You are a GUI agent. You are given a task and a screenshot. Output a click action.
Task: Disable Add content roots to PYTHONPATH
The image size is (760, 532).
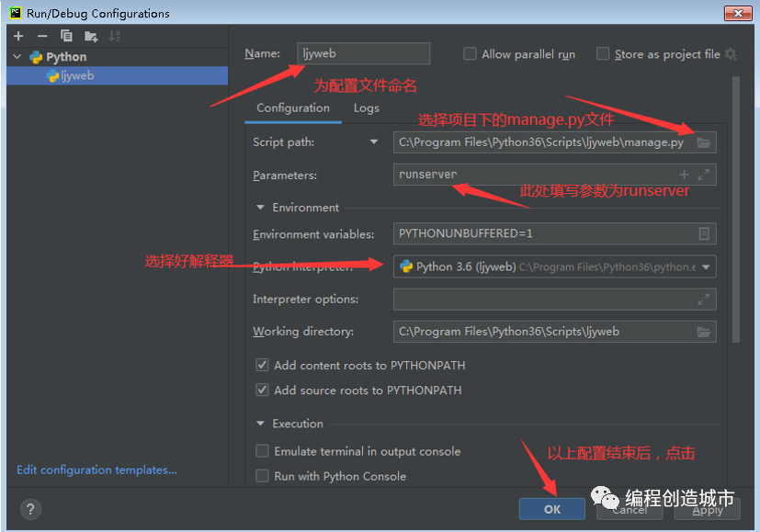[x=262, y=365]
